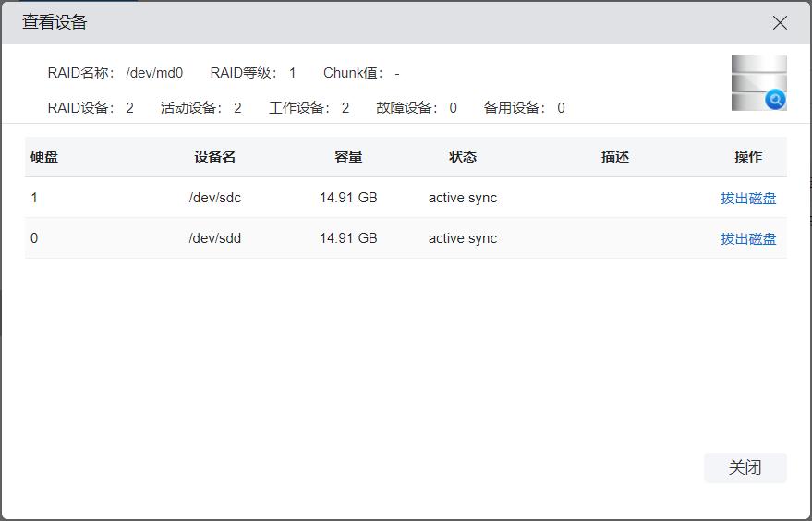Click the 硬盘 column header
Viewport: 812px width, 521px height.
[x=44, y=157]
